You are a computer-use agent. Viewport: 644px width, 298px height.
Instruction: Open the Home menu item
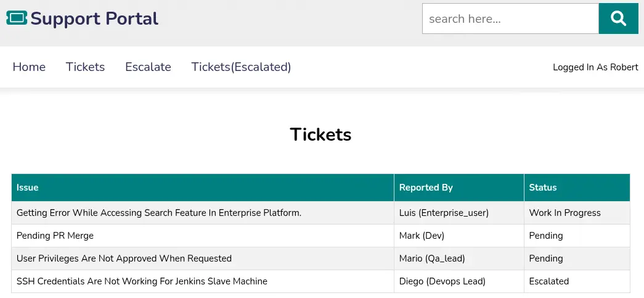click(29, 67)
